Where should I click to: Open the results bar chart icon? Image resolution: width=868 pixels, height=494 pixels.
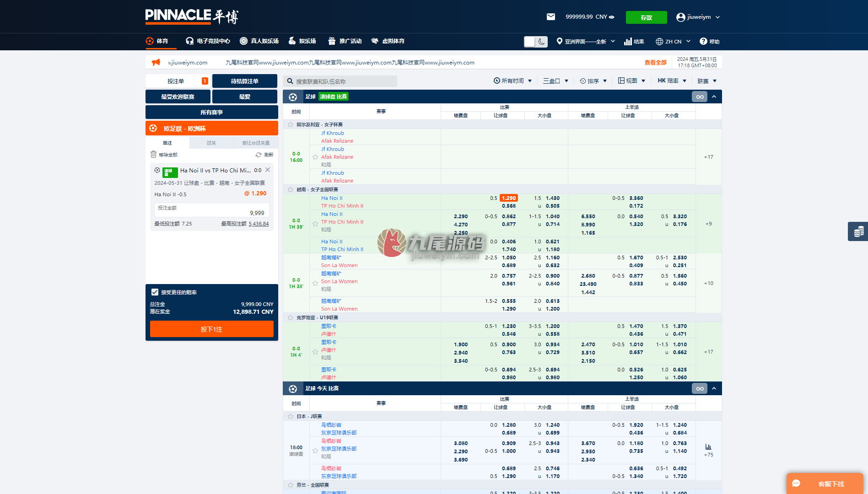tap(628, 42)
